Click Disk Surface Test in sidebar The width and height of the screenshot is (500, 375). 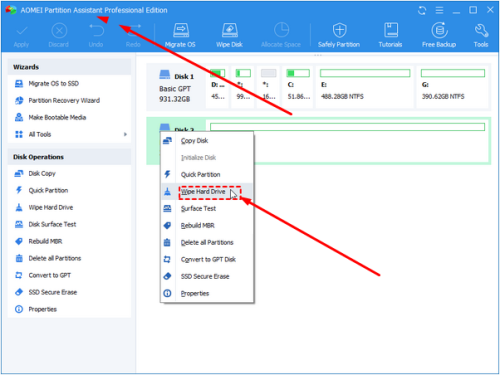(x=52, y=224)
